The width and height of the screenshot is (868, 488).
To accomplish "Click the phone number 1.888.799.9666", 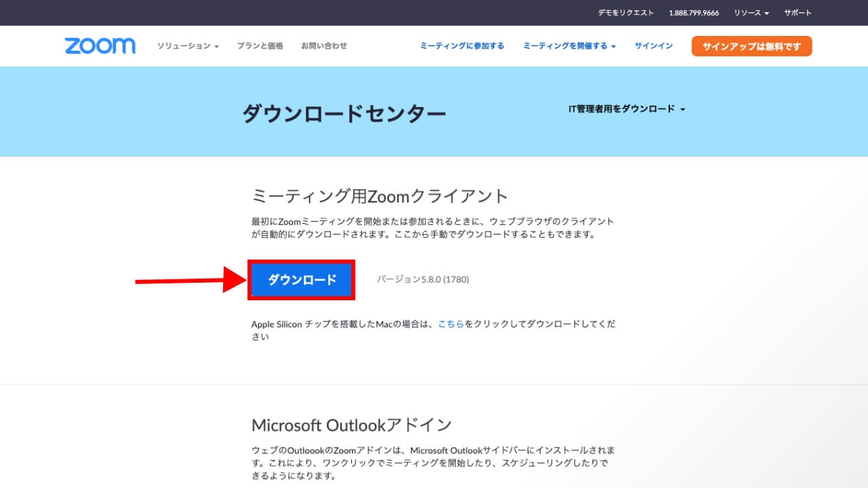I will click(x=694, y=13).
